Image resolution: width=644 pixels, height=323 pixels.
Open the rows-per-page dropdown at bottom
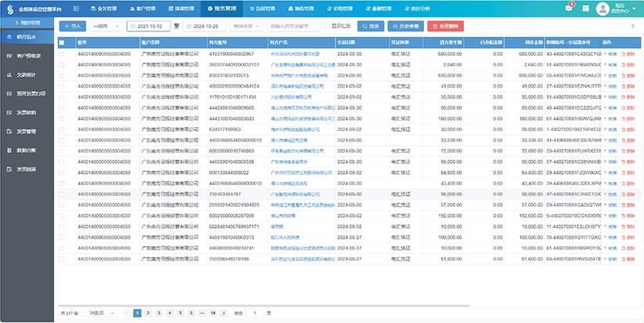point(100,313)
